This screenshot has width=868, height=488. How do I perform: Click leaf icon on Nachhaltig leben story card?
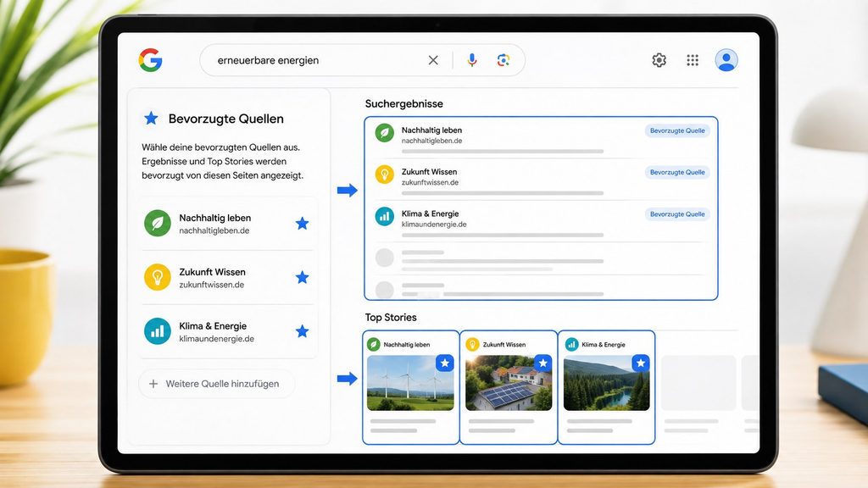pos(374,344)
